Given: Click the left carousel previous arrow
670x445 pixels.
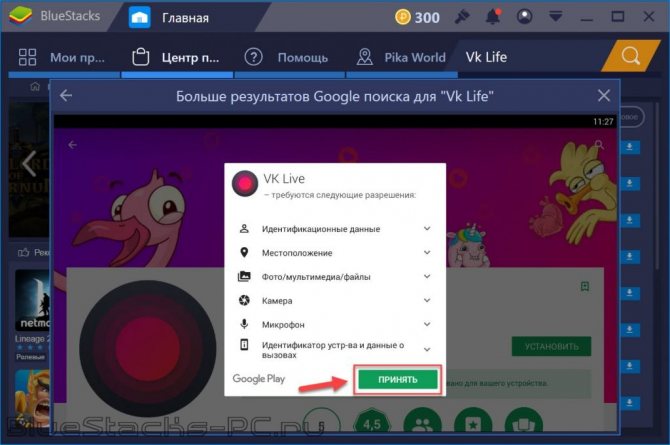Looking at the screenshot, I should click(29, 163).
